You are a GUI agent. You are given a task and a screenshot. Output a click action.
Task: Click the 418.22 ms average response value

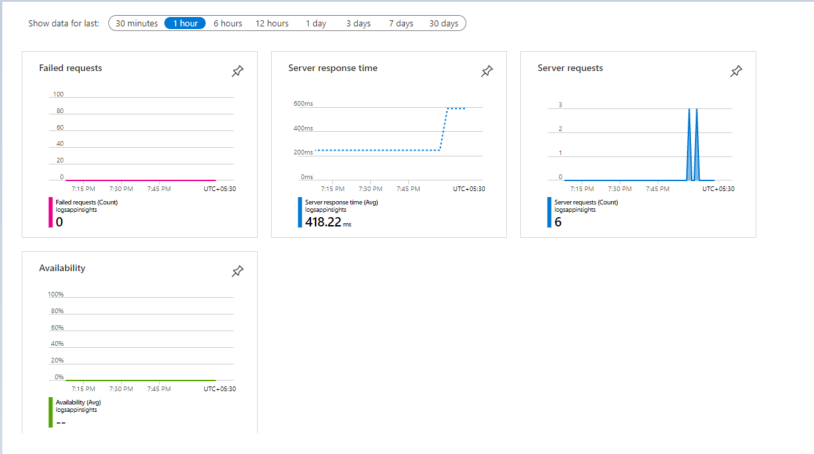click(x=328, y=222)
